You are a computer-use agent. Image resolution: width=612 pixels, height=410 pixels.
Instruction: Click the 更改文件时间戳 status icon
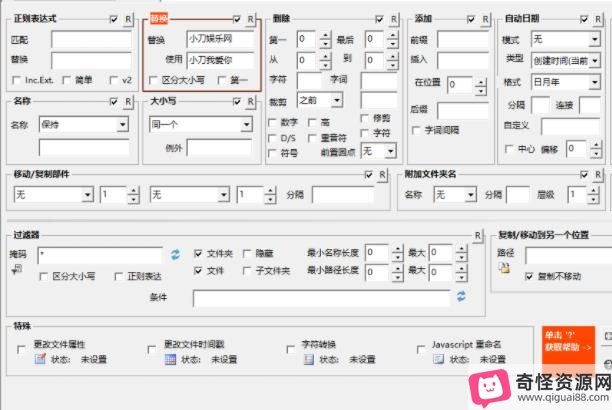(171, 359)
